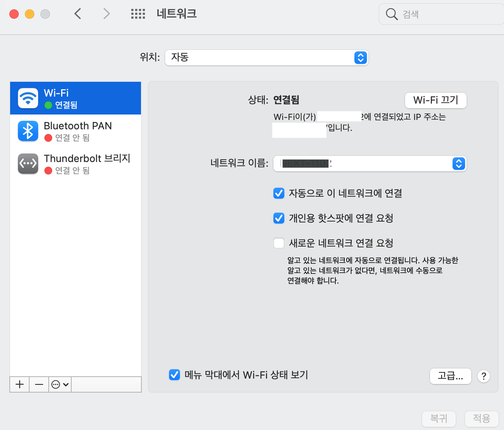This screenshot has width=504, height=430.
Task: Click in the 검색 search field
Action: (x=441, y=14)
